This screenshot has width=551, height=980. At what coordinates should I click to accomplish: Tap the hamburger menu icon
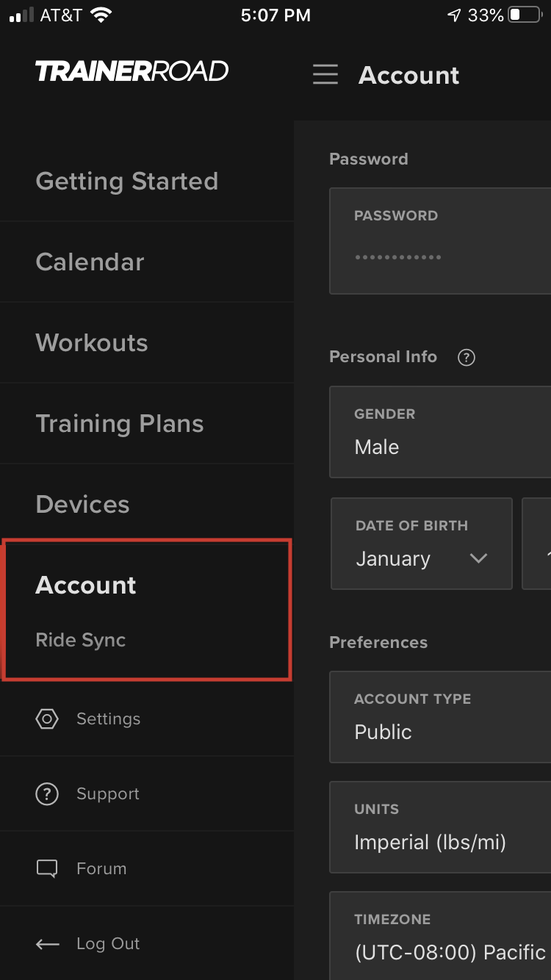(325, 74)
